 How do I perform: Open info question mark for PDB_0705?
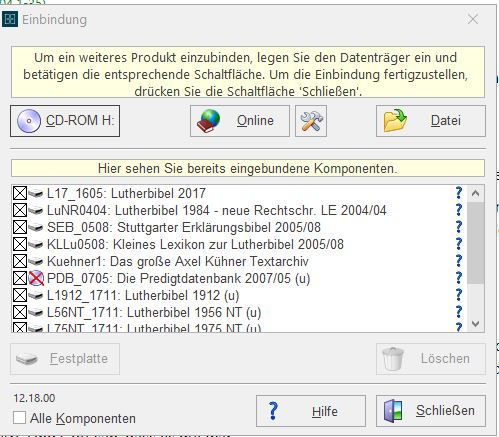pyautogui.click(x=459, y=278)
